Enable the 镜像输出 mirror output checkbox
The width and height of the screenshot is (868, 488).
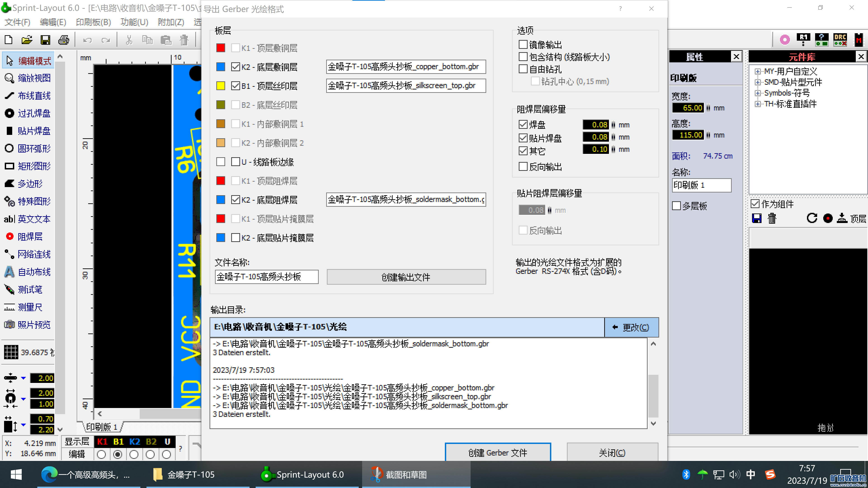(x=523, y=45)
